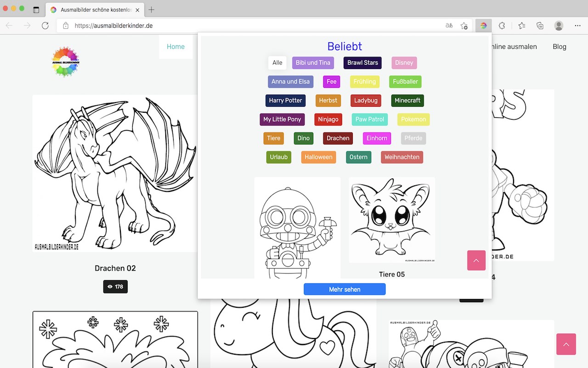Select the Dino tag
588x368 pixels.
click(x=304, y=138)
